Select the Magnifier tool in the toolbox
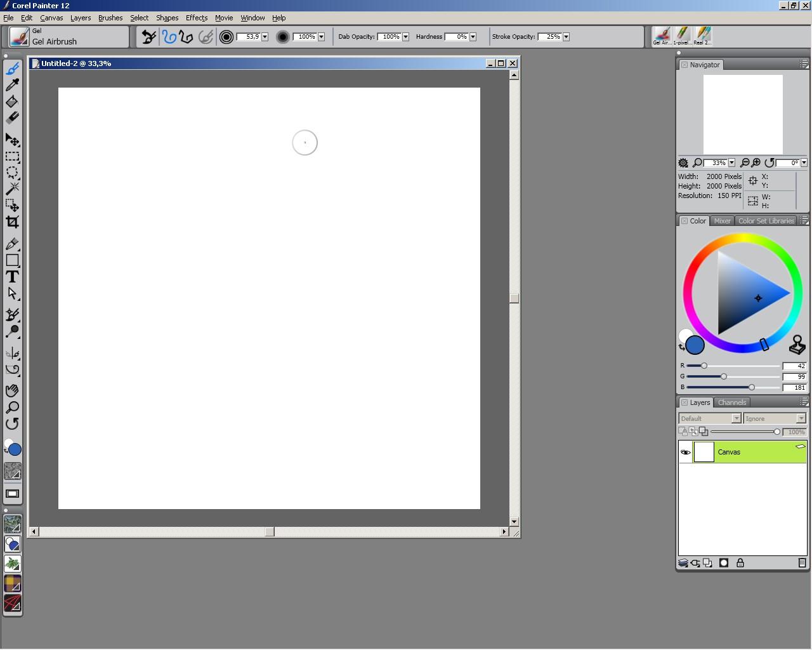 [x=12, y=407]
